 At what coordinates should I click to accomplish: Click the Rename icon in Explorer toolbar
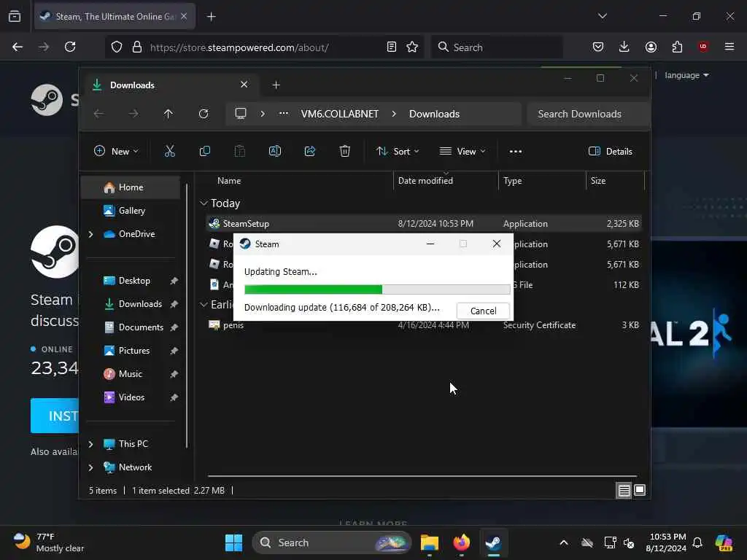(x=275, y=152)
